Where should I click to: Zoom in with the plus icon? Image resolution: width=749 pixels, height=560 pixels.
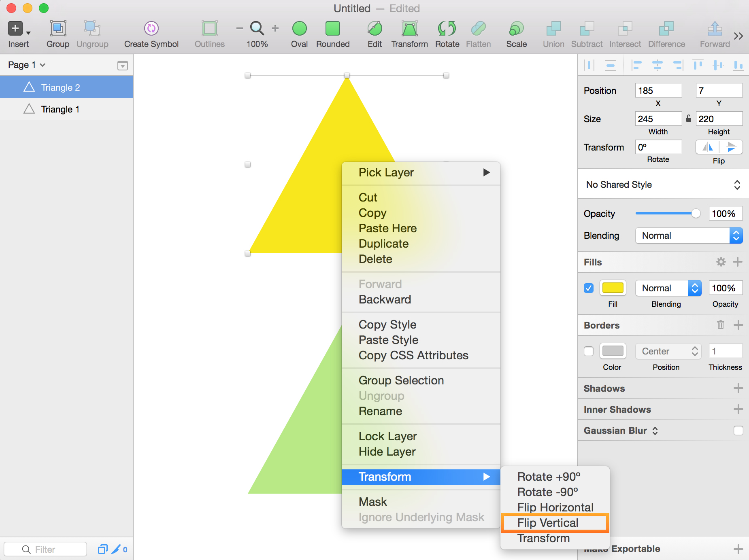pyautogui.click(x=275, y=28)
